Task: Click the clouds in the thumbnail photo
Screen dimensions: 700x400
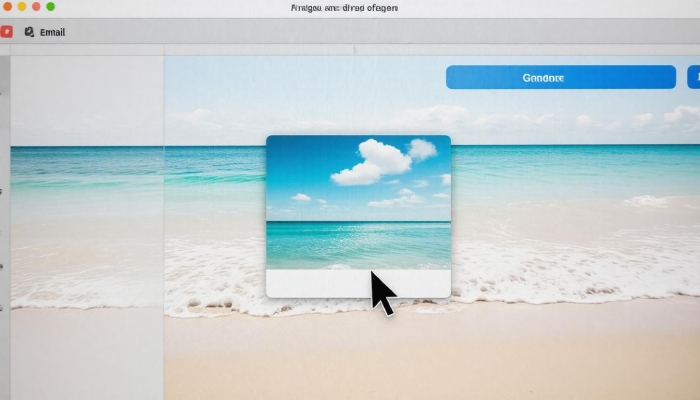Action: pyautogui.click(x=383, y=160)
